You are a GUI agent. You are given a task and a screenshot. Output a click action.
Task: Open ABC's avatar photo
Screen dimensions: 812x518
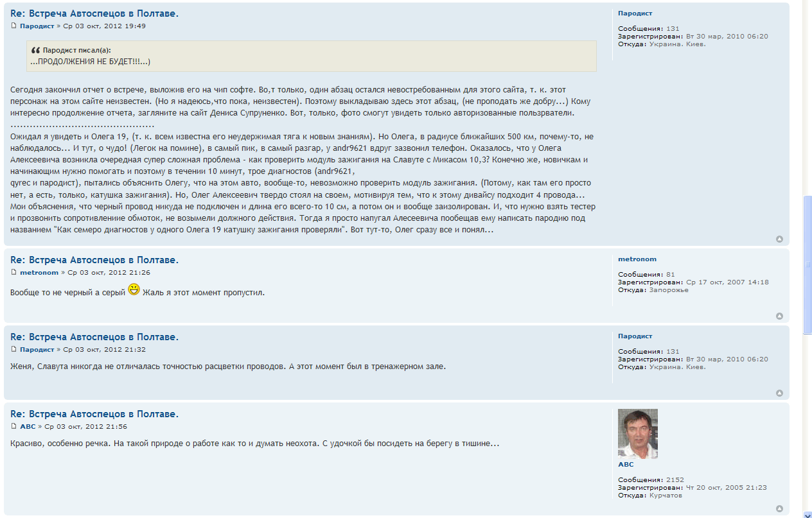(637, 433)
